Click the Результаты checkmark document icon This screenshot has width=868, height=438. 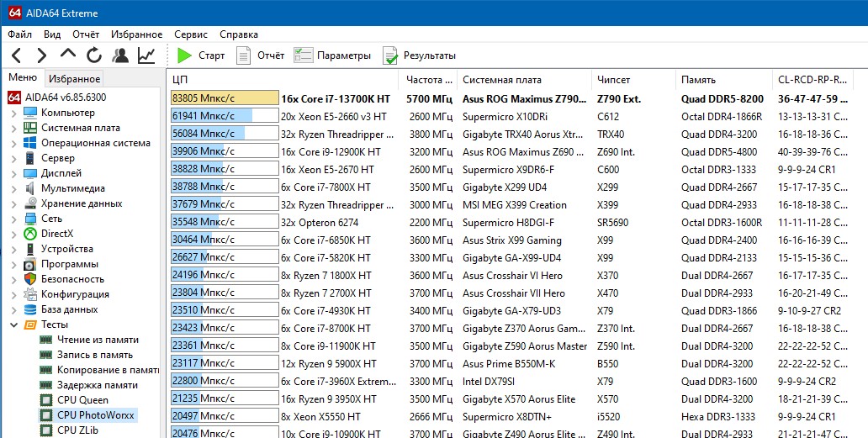(x=390, y=55)
